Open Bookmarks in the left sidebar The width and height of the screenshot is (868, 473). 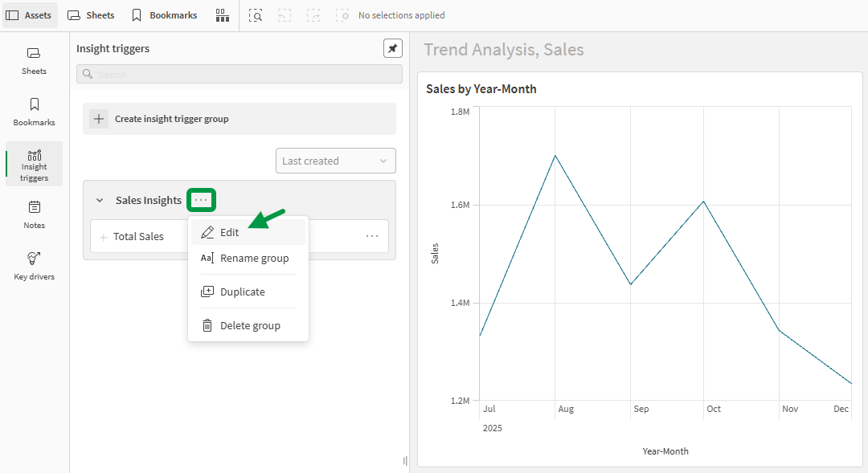coord(34,112)
